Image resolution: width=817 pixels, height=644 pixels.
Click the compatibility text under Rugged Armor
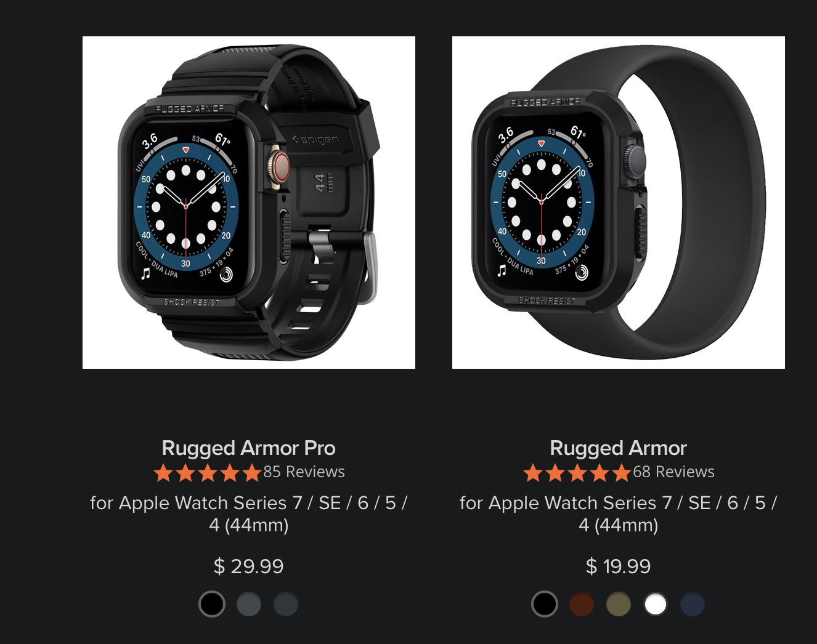tap(619, 514)
